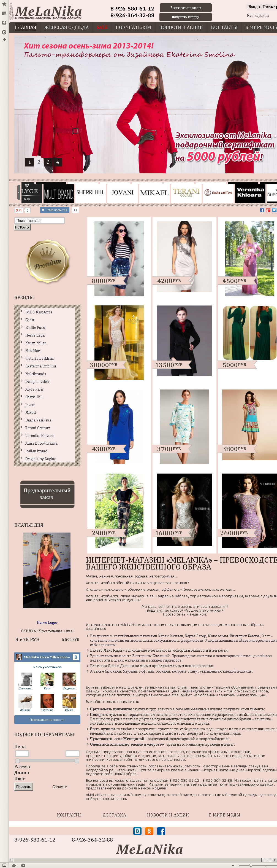Open the 8000 РУБ striped top product
The height and width of the screenshot is (868, 277).
119,259
